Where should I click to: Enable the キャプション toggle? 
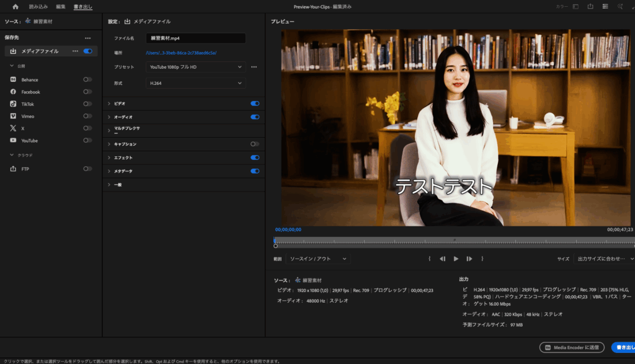(255, 144)
